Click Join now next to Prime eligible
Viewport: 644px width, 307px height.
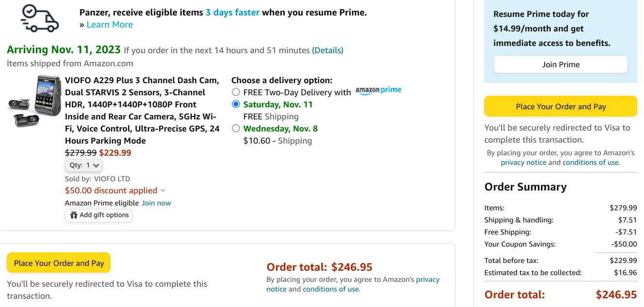(x=156, y=203)
